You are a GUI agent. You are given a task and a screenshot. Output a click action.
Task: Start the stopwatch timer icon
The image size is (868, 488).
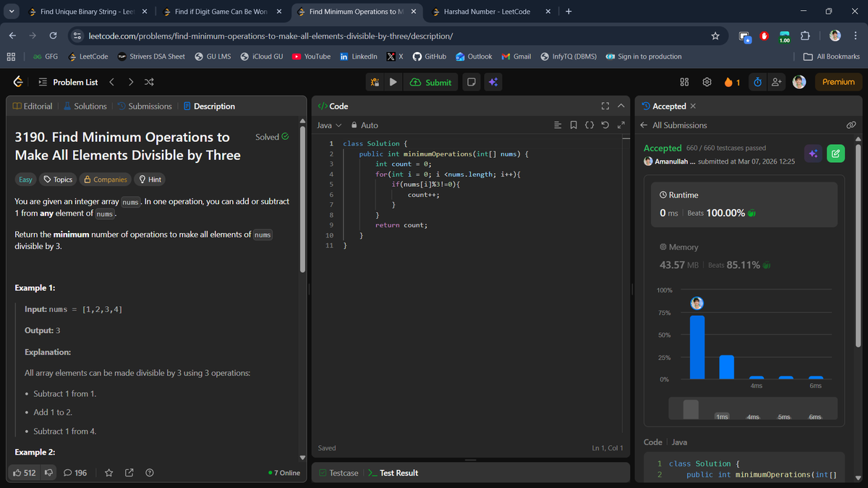[757, 83]
